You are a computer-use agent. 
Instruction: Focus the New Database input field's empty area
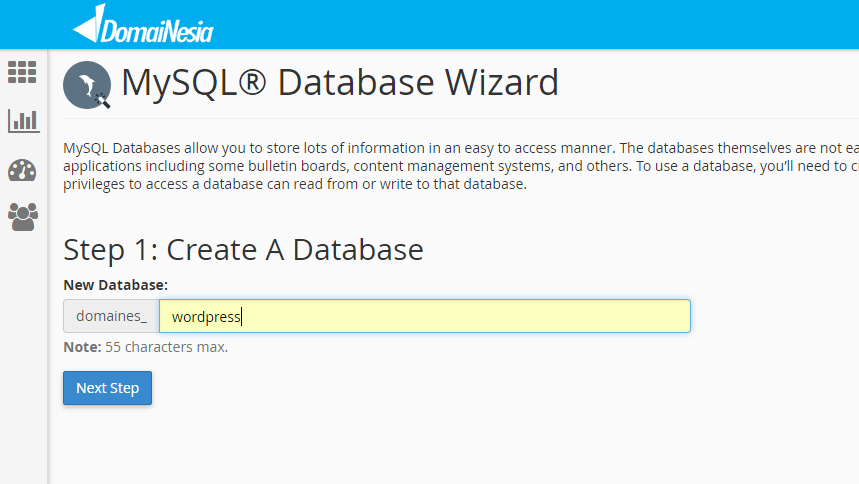pos(466,316)
